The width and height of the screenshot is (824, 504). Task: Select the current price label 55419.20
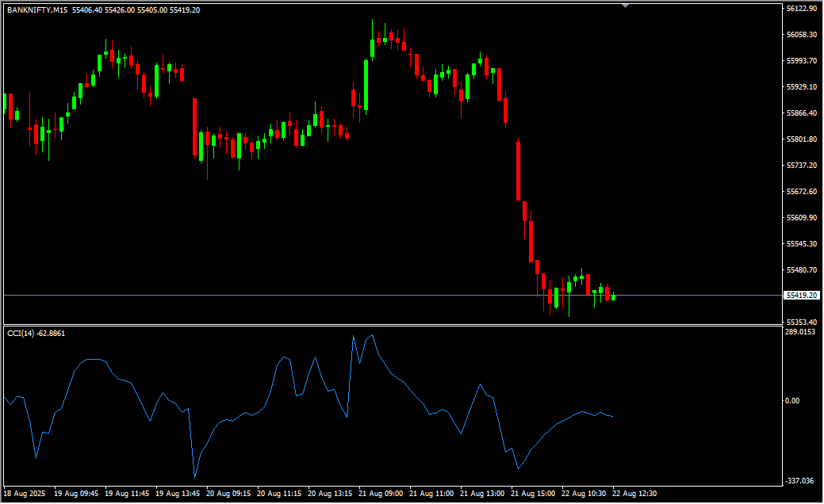pyautogui.click(x=801, y=296)
